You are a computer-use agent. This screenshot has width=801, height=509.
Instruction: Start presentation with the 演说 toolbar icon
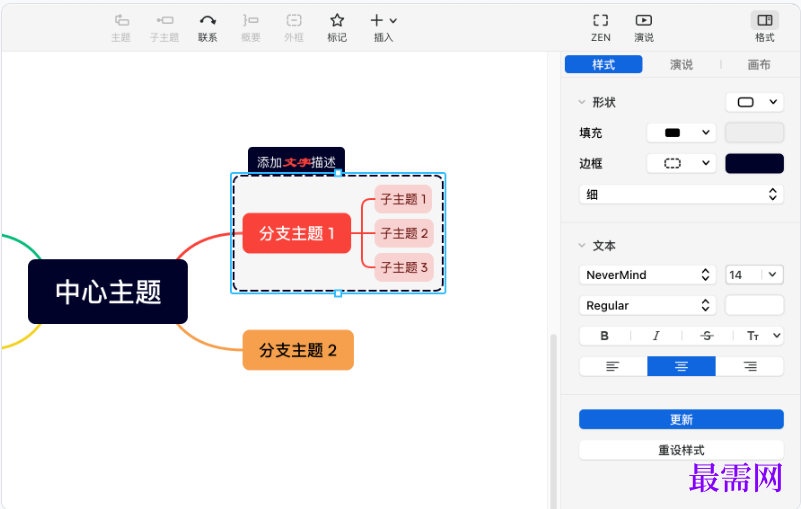click(644, 21)
